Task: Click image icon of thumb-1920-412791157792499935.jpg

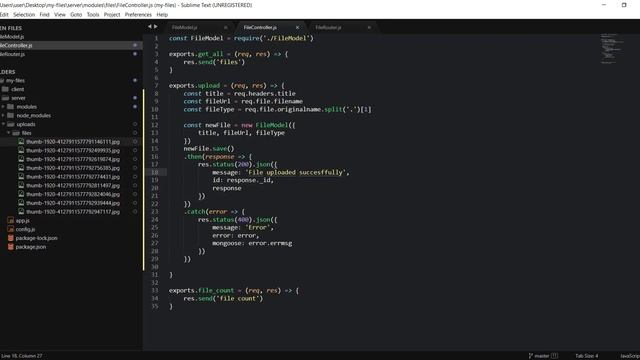Action: point(21,150)
